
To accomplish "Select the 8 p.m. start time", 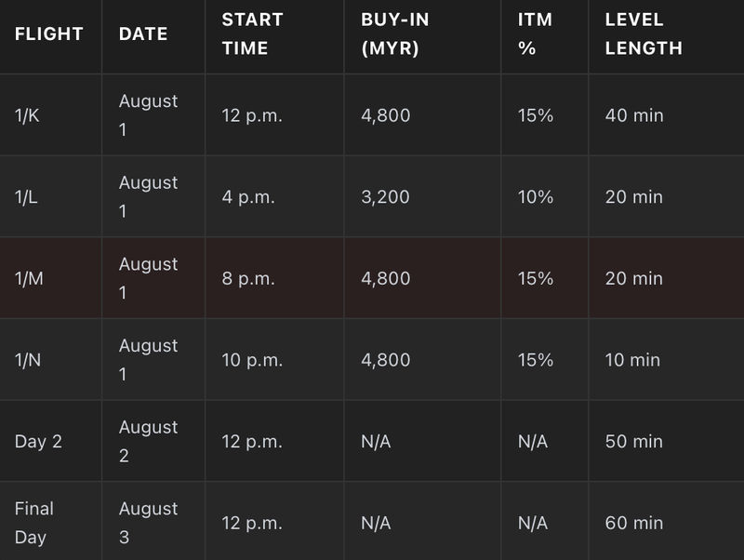I will coord(248,278).
